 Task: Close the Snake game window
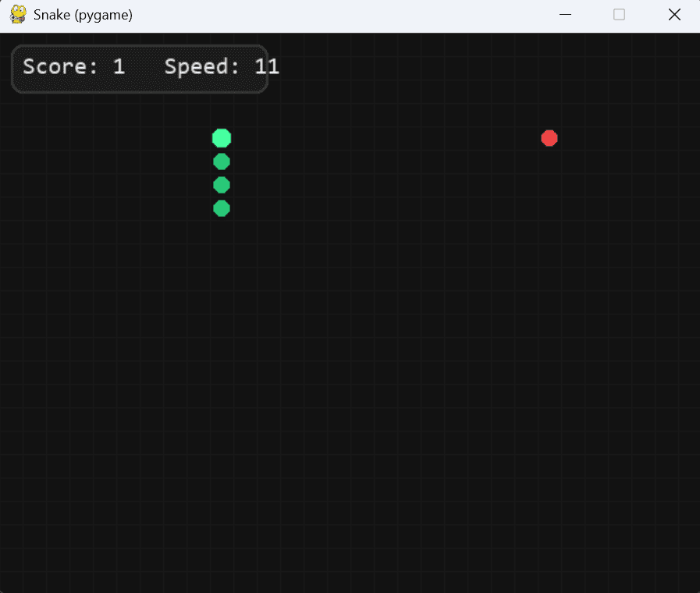[x=674, y=14]
